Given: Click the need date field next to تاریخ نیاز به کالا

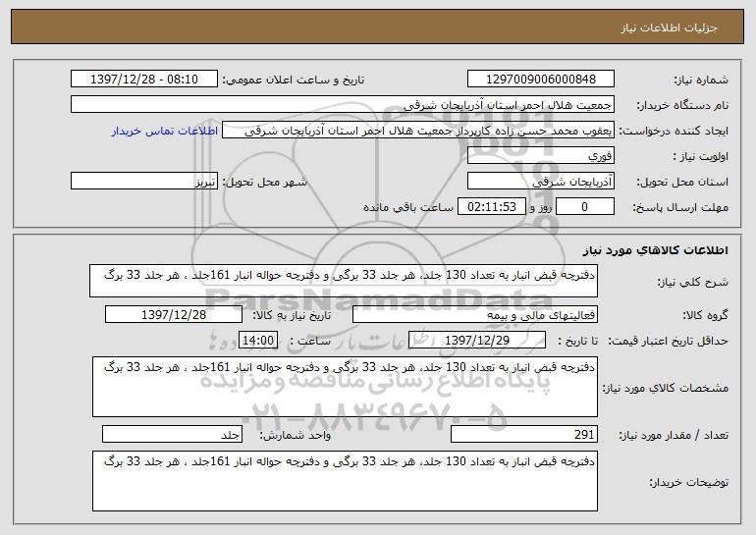Looking at the screenshot, I should point(174,315).
